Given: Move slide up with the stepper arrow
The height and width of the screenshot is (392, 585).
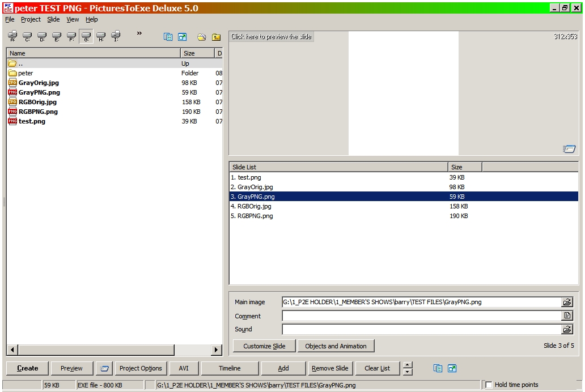Looking at the screenshot, I should point(408,365).
